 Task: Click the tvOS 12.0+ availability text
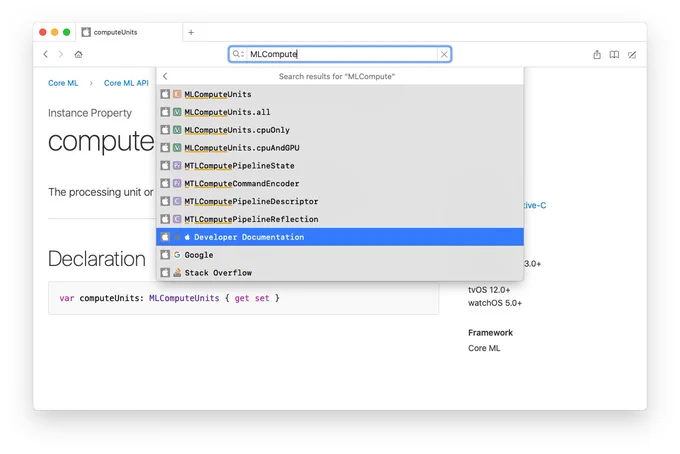point(489,290)
